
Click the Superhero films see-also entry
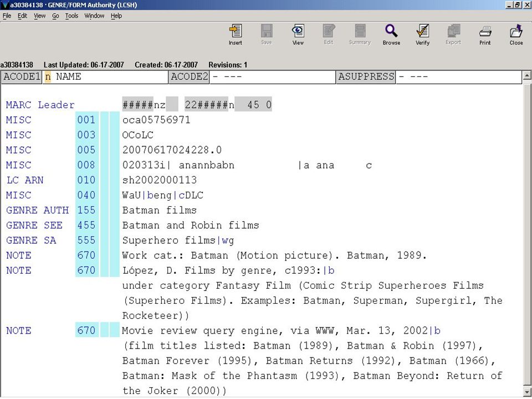tap(178, 240)
